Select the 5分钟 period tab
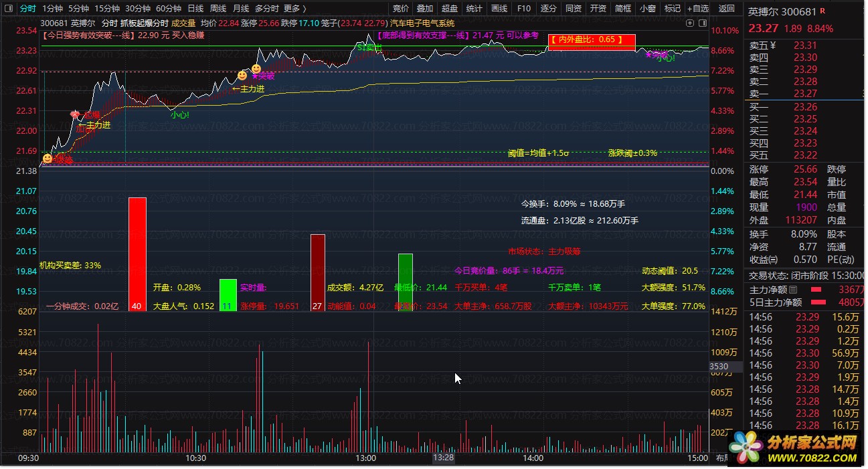Screen dimensions: 868x469 78,9
